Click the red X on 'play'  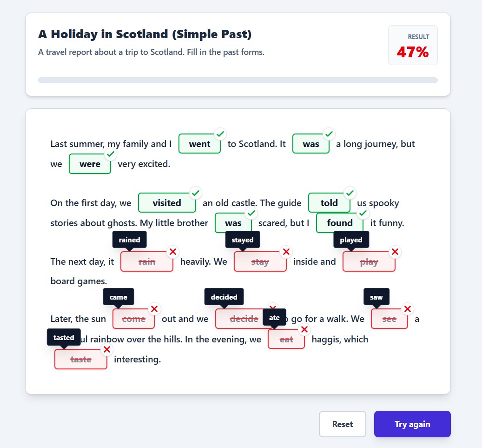pyautogui.click(x=395, y=252)
